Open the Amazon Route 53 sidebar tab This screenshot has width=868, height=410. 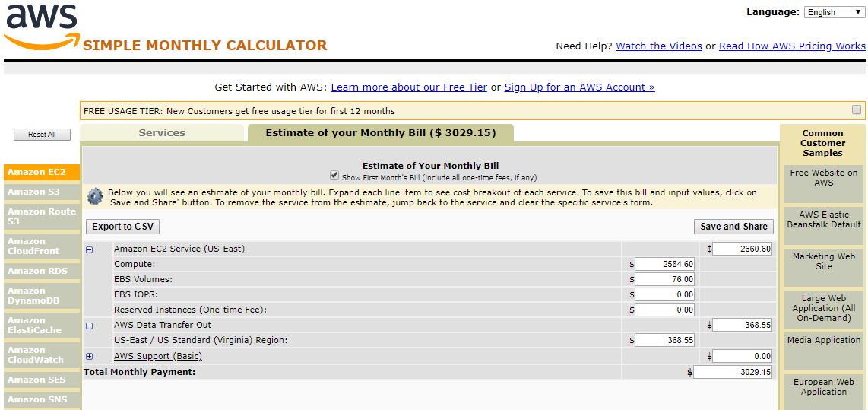[x=42, y=216]
